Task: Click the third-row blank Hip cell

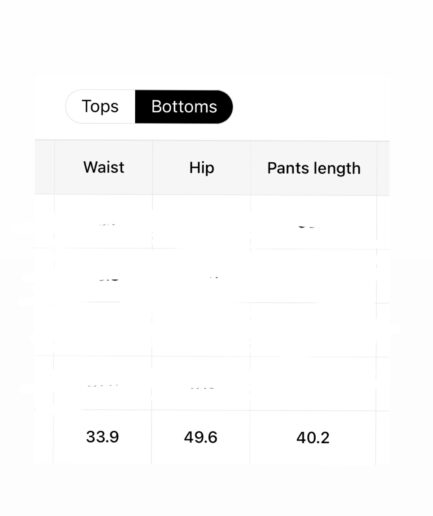Action: pos(201,330)
